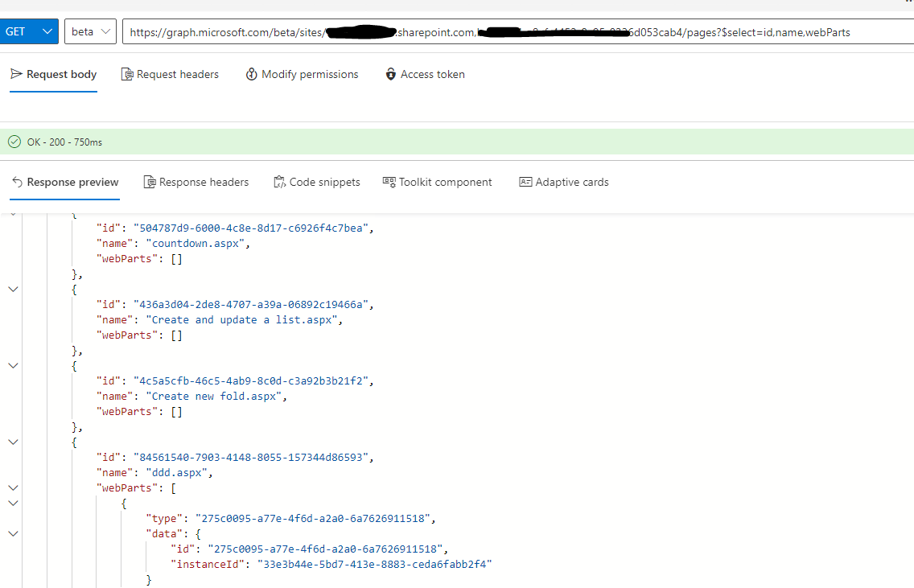914x588 pixels.
Task: Select the Access token key icon
Action: [391, 74]
